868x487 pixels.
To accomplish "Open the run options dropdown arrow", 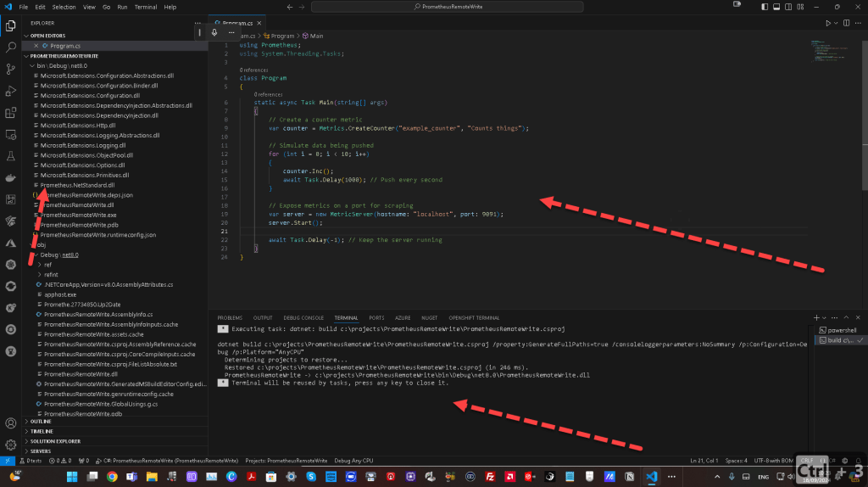I will (x=835, y=23).
